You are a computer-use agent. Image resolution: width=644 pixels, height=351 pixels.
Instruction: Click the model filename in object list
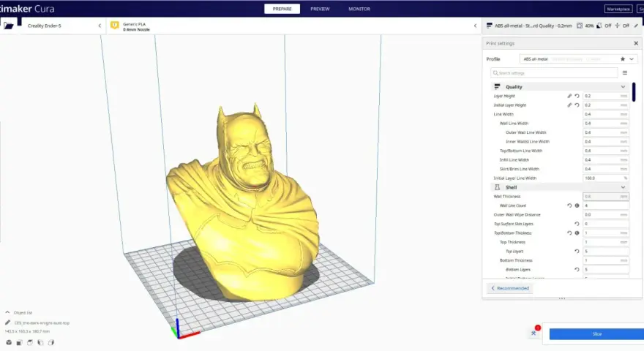(x=42, y=323)
